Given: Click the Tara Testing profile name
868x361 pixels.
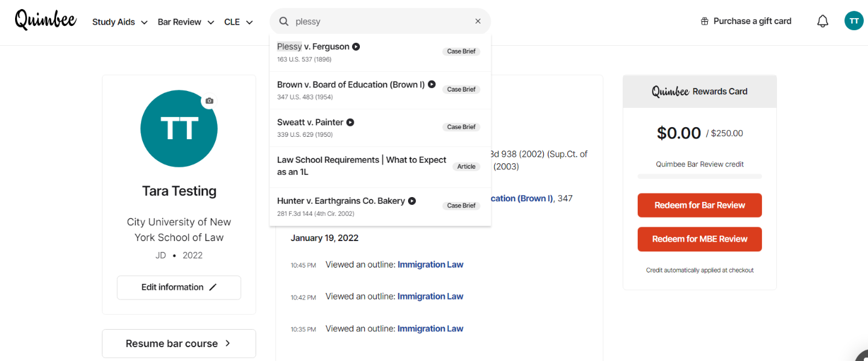Looking at the screenshot, I should tap(179, 191).
